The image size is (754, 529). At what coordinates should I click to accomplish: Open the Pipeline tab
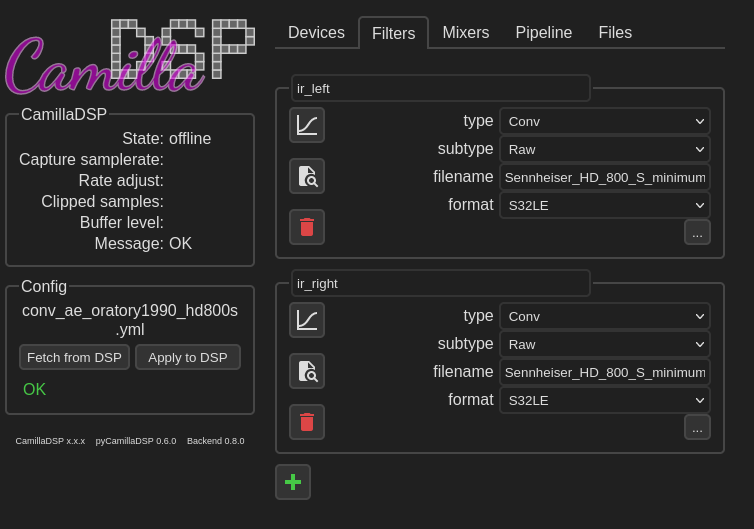coord(543,33)
